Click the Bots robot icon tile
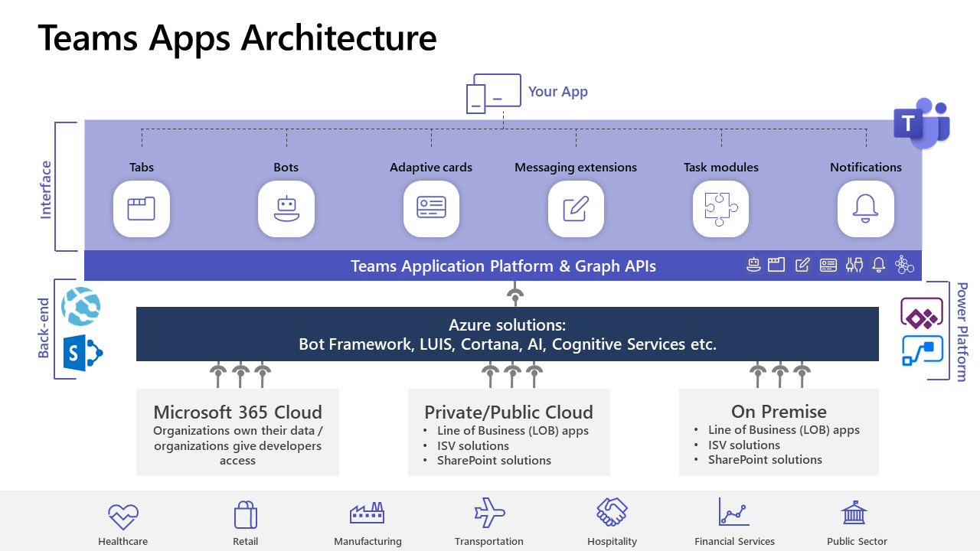 click(x=286, y=209)
